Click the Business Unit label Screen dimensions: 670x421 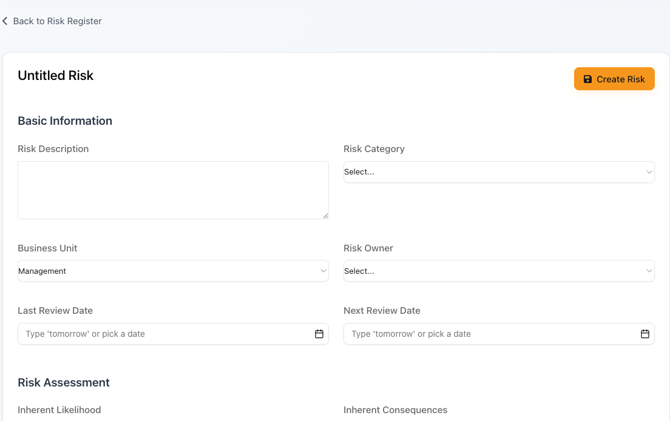pos(47,248)
